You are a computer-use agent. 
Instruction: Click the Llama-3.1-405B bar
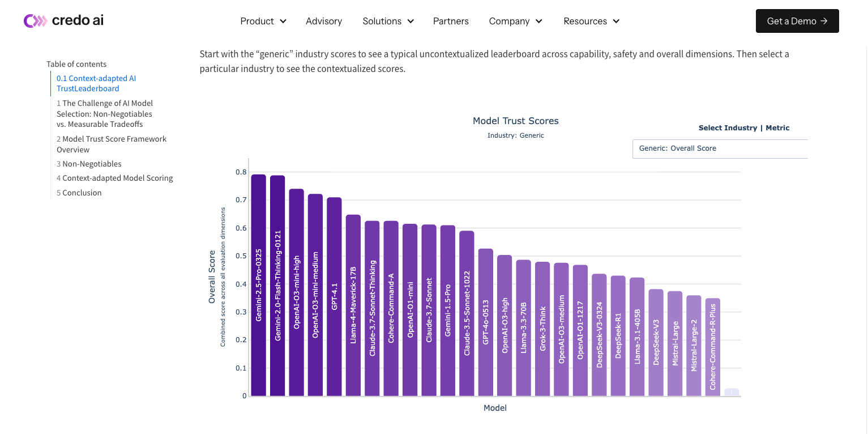click(x=637, y=337)
